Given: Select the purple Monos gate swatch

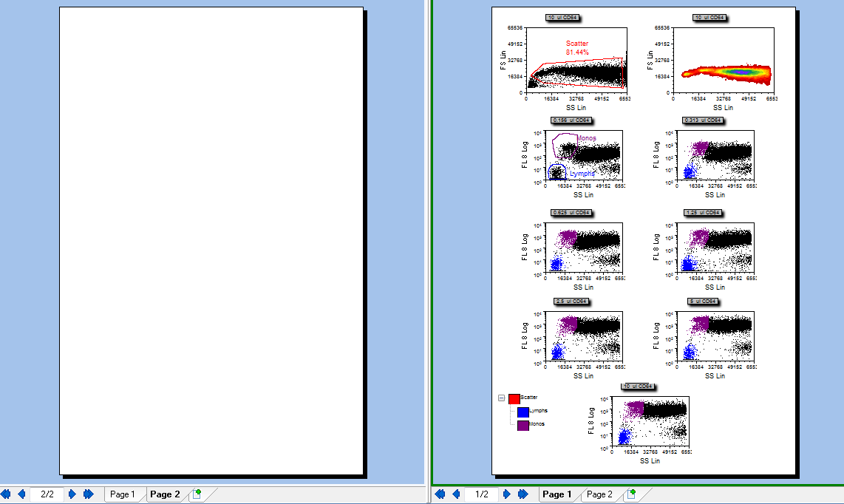Looking at the screenshot, I should pyautogui.click(x=523, y=425).
